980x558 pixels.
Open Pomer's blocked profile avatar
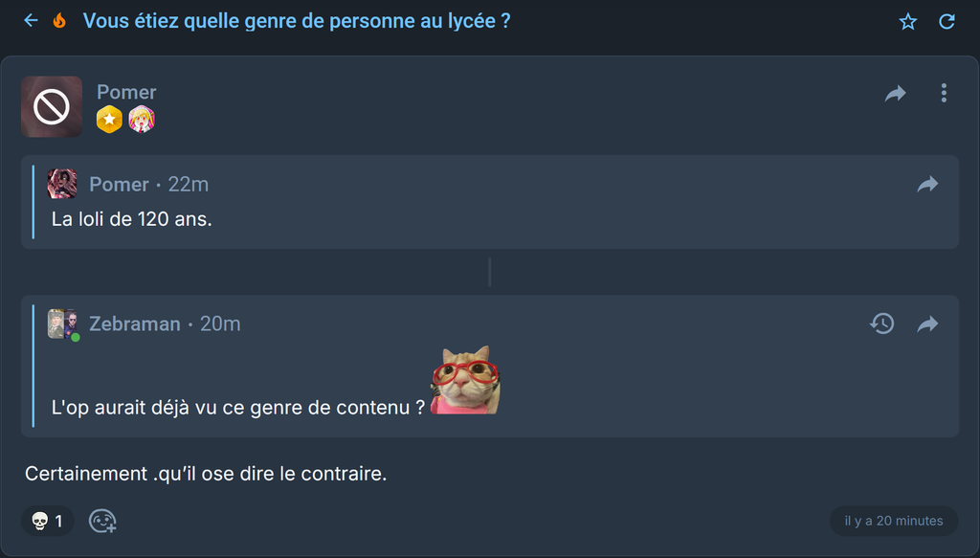click(52, 107)
